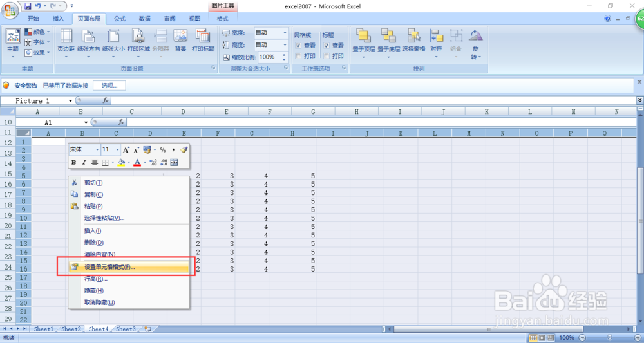Click the Name Box showing Picture 1
Image resolution: width=644 pixels, height=343 pixels.
[37, 101]
